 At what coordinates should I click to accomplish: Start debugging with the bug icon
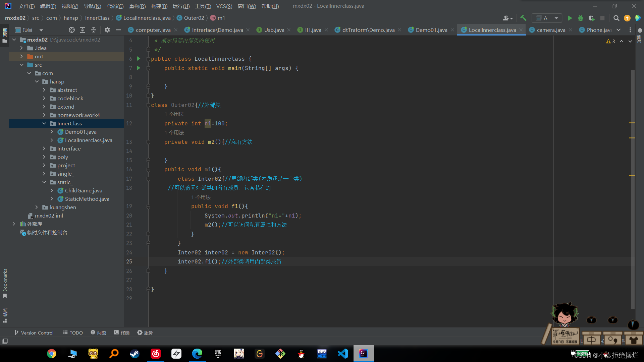(581, 18)
